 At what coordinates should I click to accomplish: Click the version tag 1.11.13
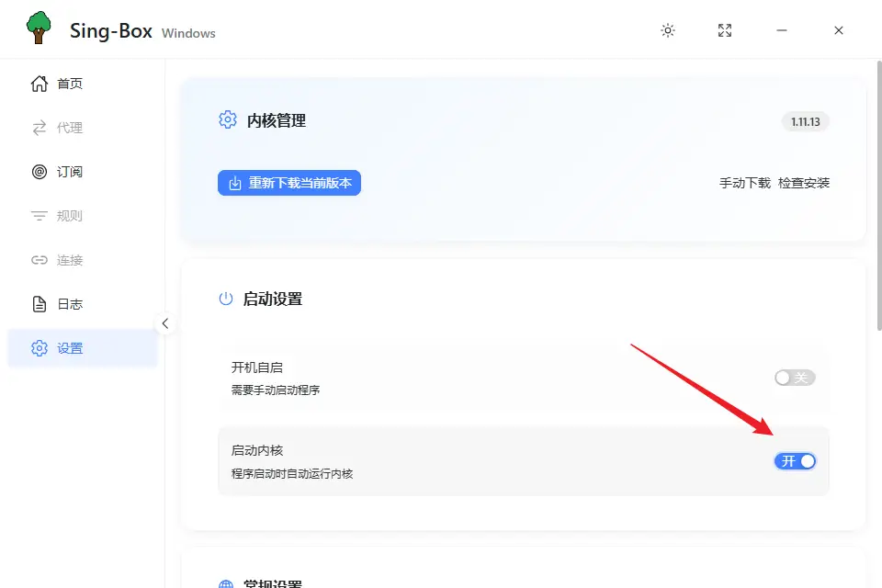805,121
